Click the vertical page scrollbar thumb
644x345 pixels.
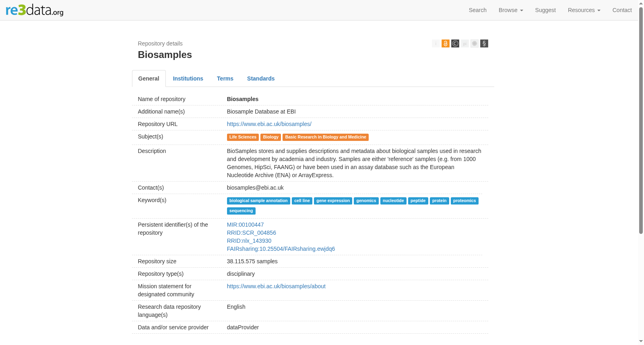click(641, 120)
